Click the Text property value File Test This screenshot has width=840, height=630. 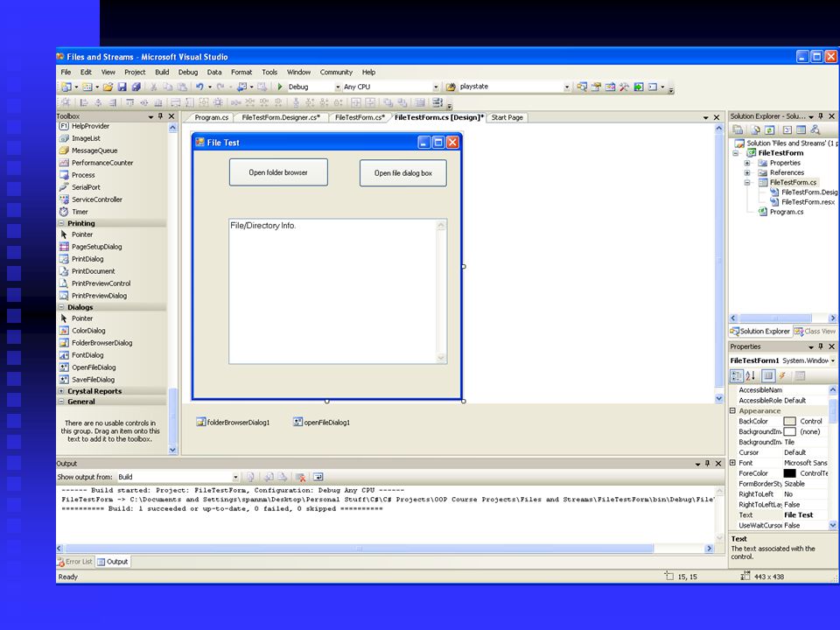click(x=799, y=514)
